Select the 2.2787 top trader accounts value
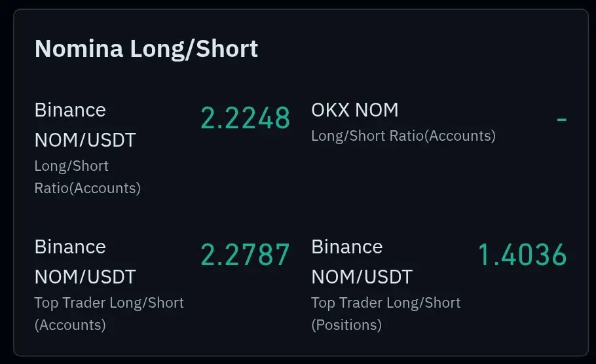 [245, 255]
